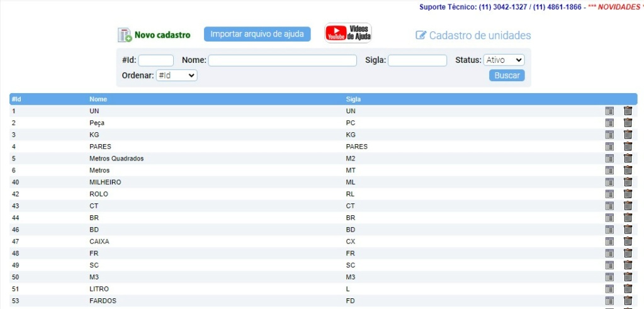Screen dimensions: 644x309
Task: Delete the CAIXA unit with trash icon
Action: coord(628,242)
